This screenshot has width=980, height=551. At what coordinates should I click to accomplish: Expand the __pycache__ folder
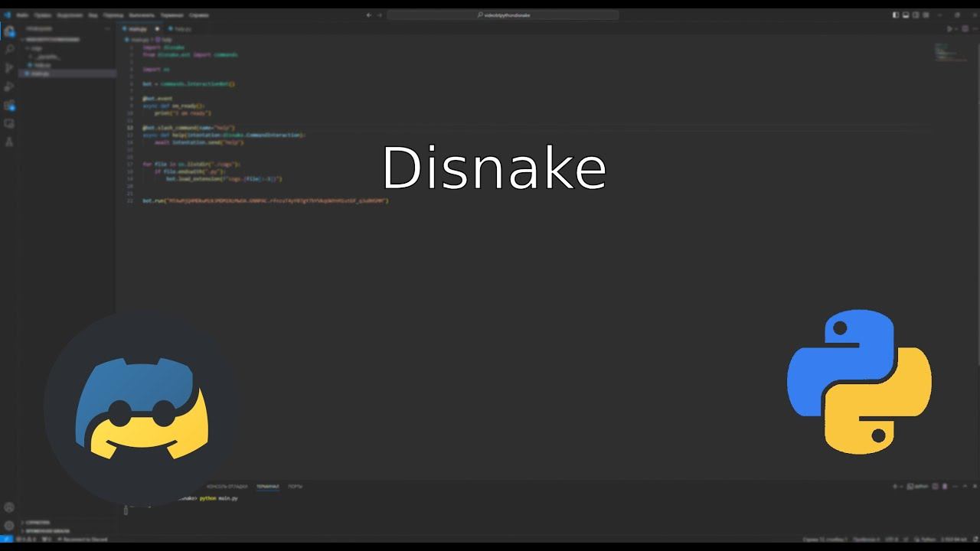click(44, 57)
